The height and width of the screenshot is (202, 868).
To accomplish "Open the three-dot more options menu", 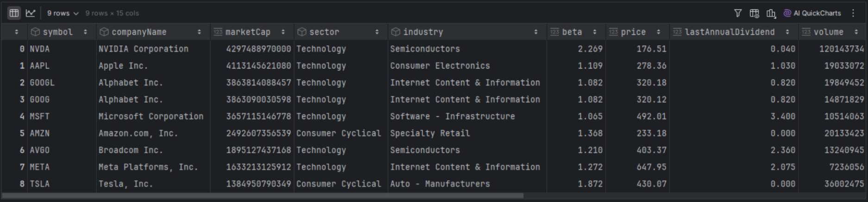I will tap(853, 13).
